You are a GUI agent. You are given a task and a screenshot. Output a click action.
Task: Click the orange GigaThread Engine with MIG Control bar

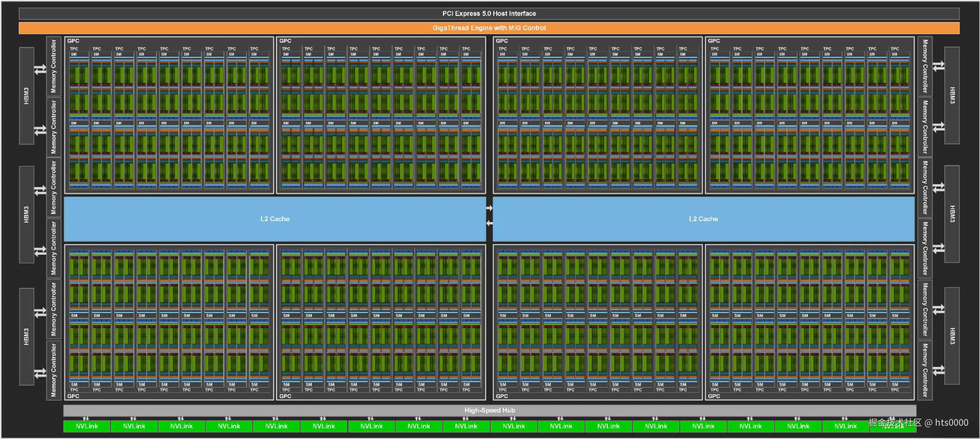[x=489, y=28]
